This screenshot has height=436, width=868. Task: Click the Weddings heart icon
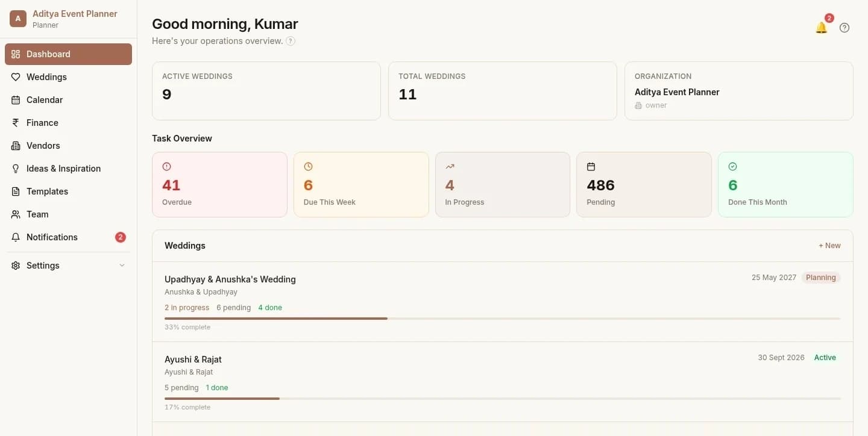[x=16, y=77]
